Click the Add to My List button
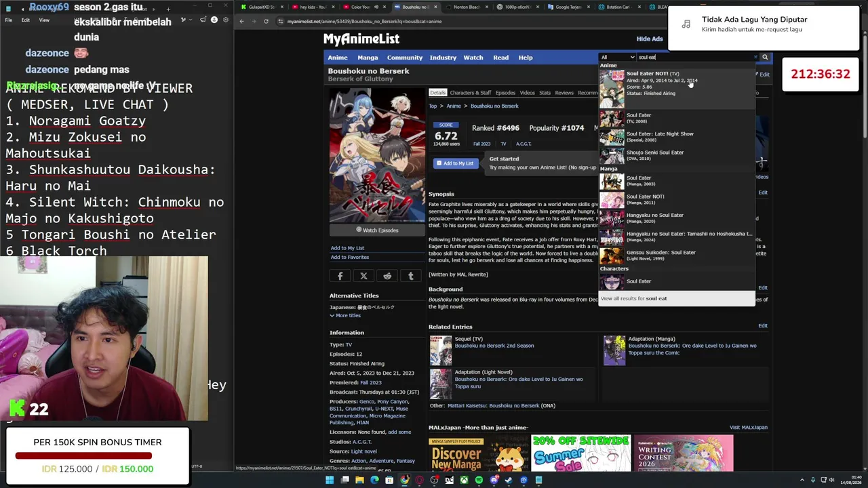This screenshot has width=868, height=488. (455, 163)
